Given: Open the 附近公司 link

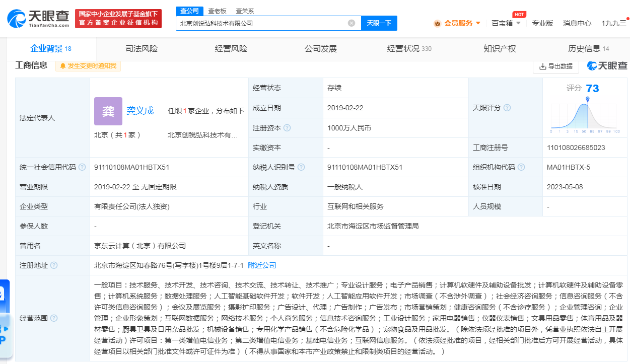Looking at the screenshot, I should (x=262, y=265).
